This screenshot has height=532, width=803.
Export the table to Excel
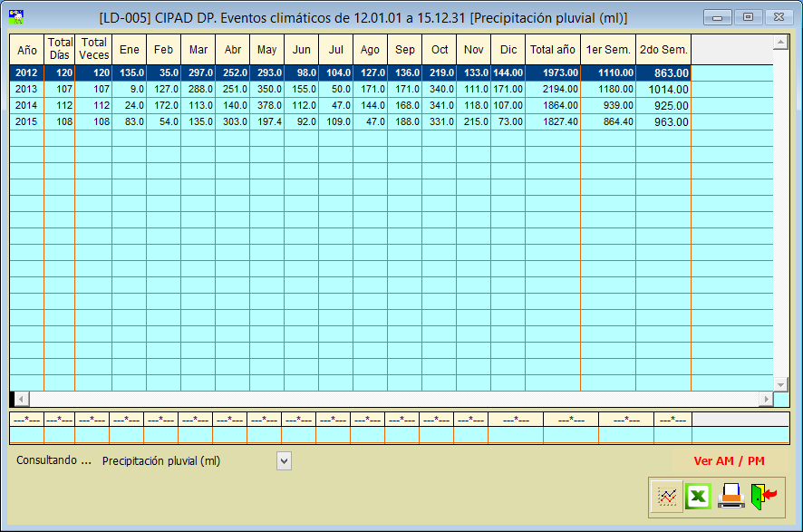698,497
